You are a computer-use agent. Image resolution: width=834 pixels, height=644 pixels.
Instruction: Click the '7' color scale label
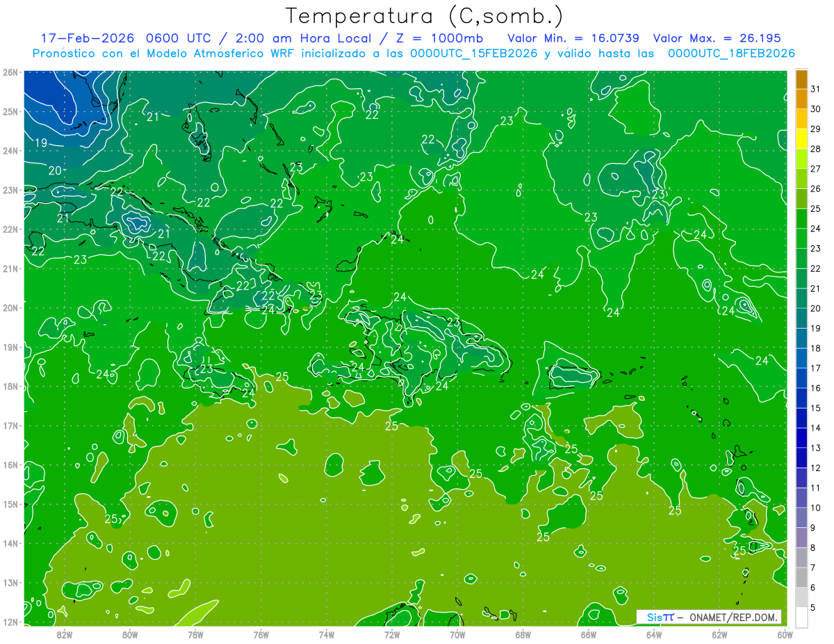[x=813, y=568]
